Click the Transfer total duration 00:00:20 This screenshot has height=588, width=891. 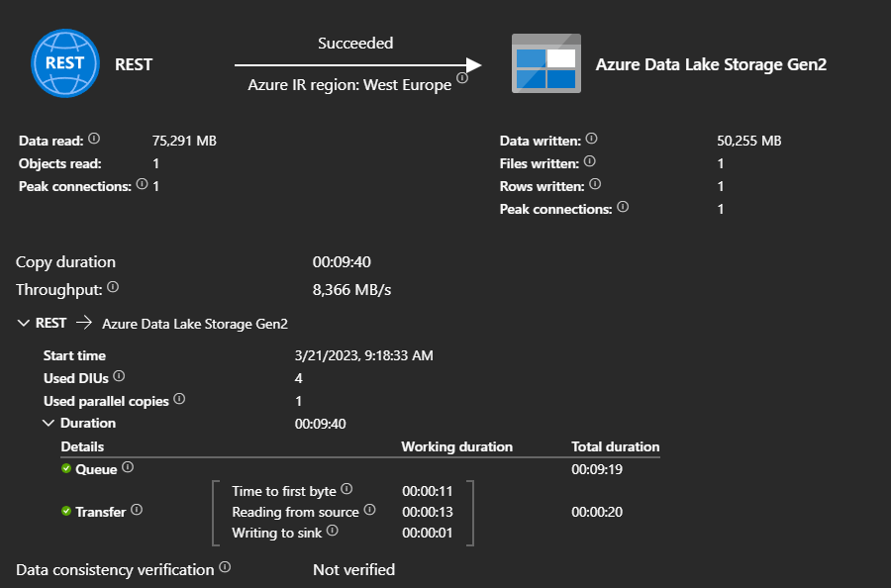tap(597, 512)
